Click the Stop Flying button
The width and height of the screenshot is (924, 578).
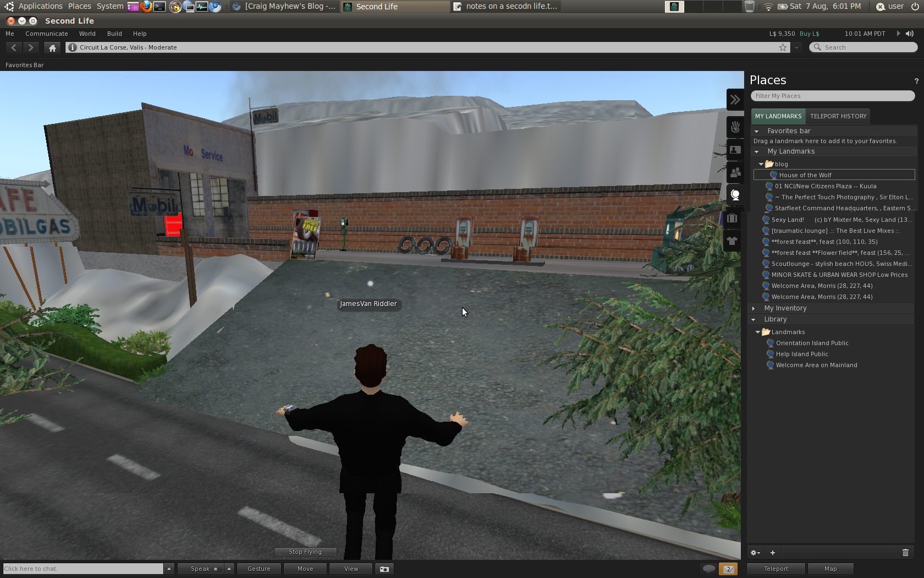305,552
